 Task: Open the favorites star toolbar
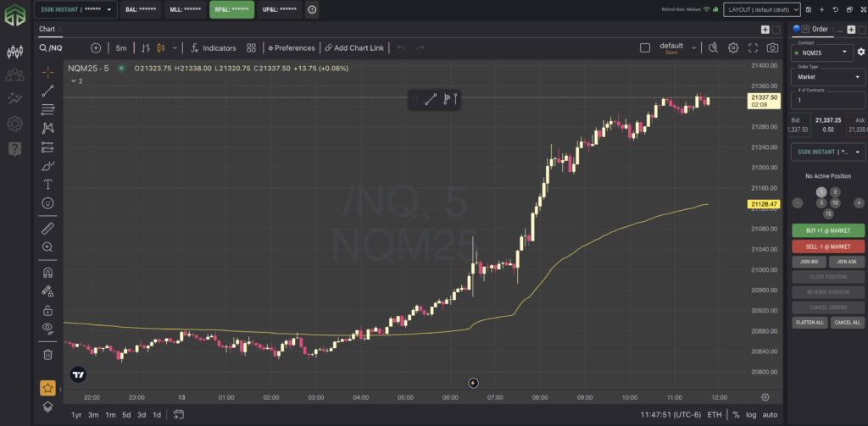pos(47,388)
